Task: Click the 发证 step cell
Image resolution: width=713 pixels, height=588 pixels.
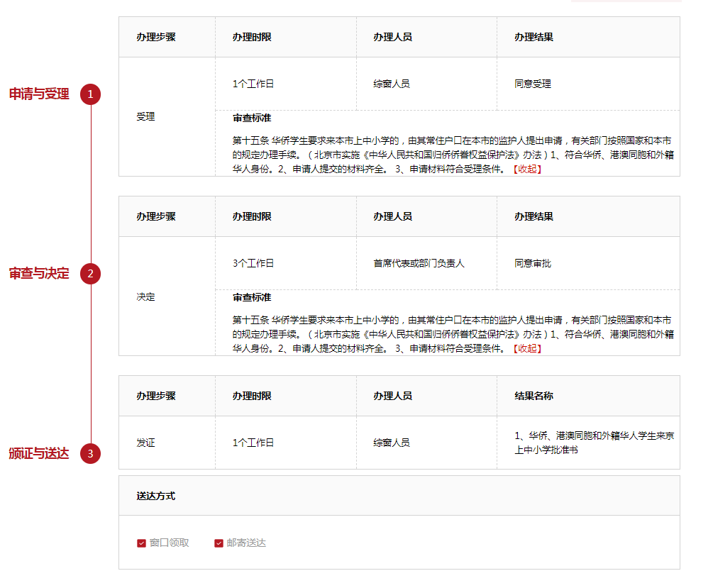Action: click(x=145, y=443)
